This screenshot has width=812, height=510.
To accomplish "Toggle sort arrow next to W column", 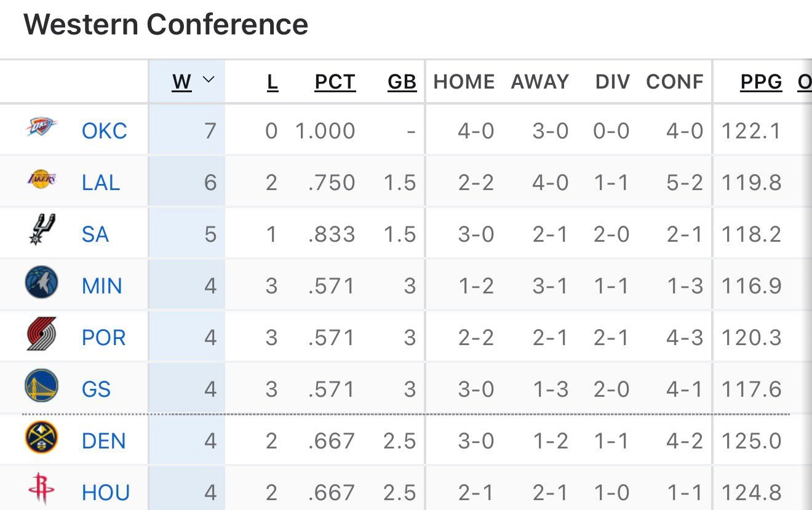I will pos(209,80).
